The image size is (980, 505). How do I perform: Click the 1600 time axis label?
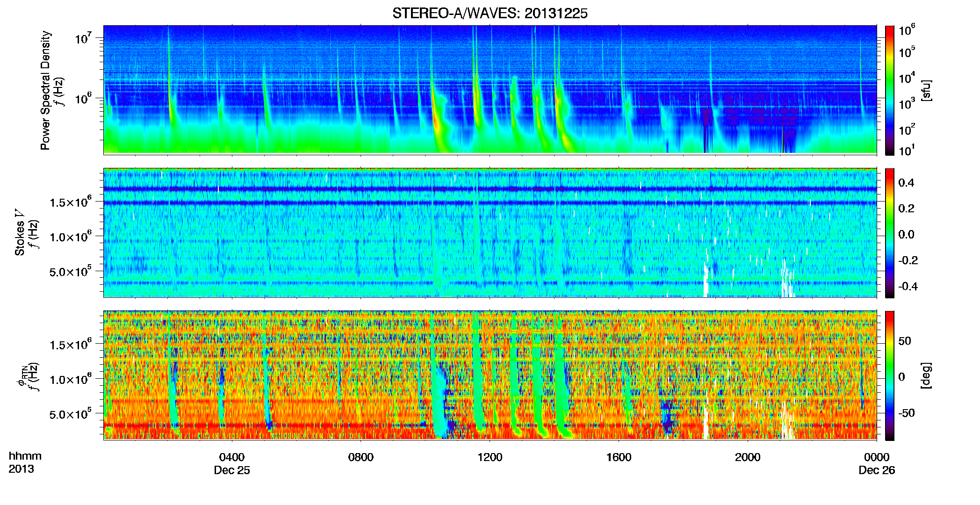(x=619, y=457)
